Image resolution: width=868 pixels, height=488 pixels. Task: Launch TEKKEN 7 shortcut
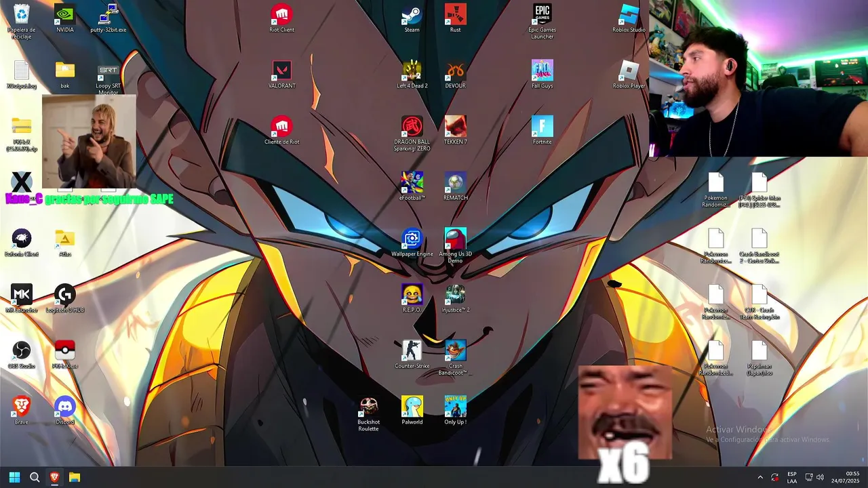tap(456, 131)
